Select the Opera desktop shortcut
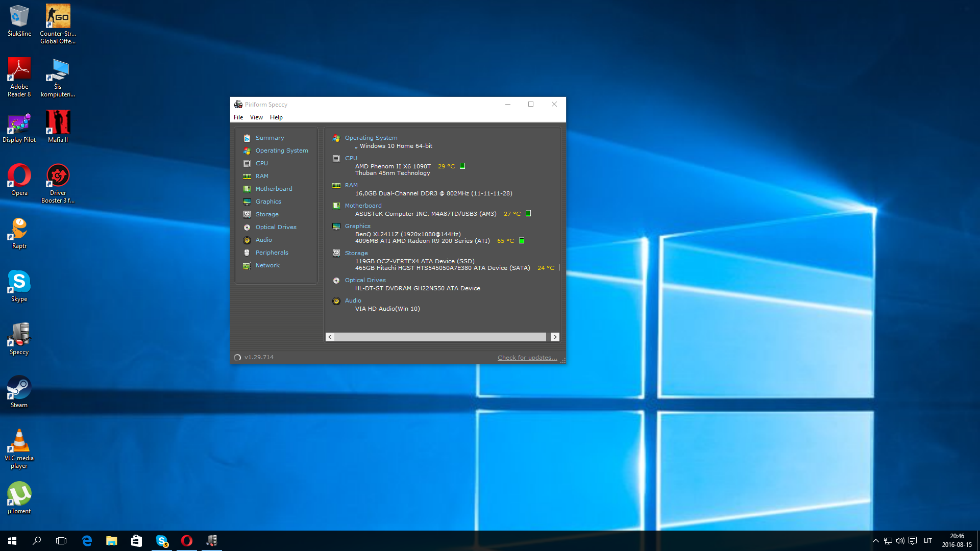This screenshot has width=980, height=551. [x=19, y=180]
